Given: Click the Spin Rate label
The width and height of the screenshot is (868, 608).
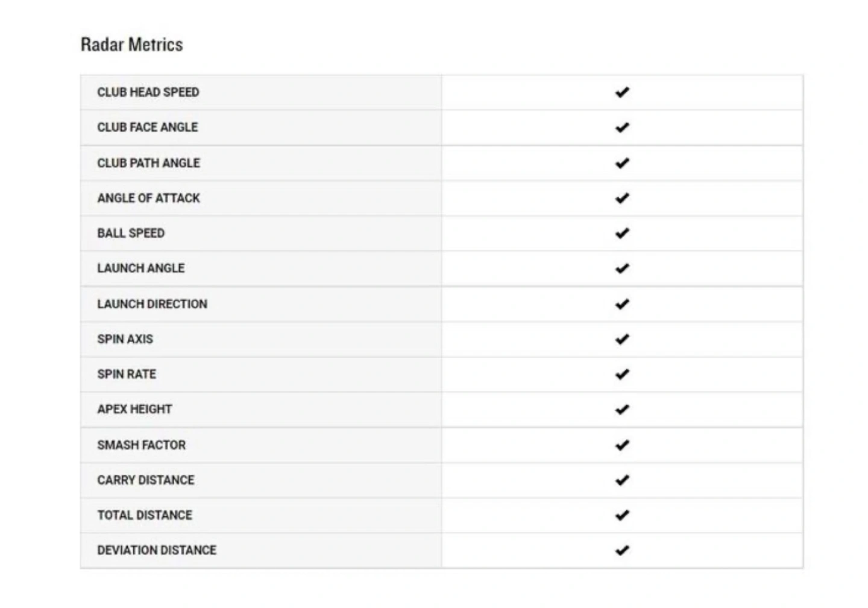Looking at the screenshot, I should point(127,374).
